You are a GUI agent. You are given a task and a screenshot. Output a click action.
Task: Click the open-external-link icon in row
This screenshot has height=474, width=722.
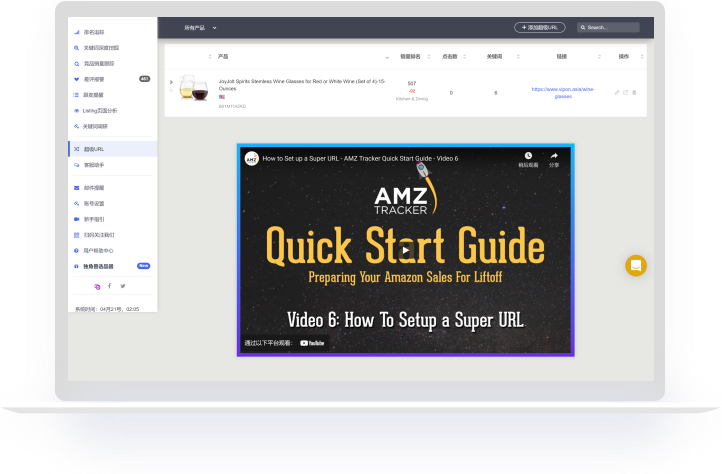coord(626,93)
